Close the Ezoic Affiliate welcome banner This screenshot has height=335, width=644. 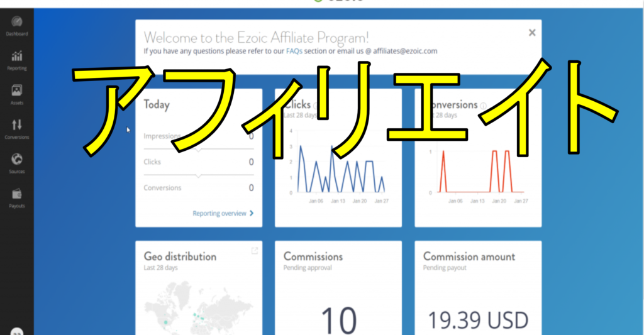532,33
